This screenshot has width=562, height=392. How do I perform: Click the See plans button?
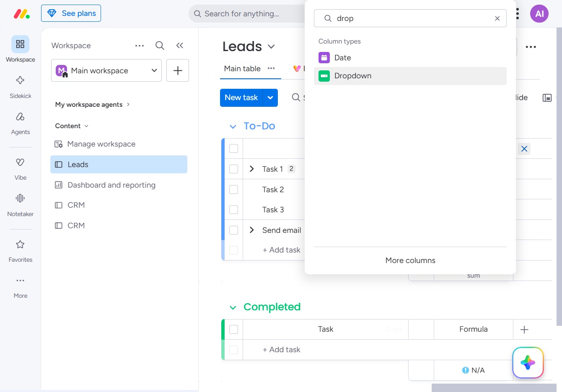click(71, 13)
